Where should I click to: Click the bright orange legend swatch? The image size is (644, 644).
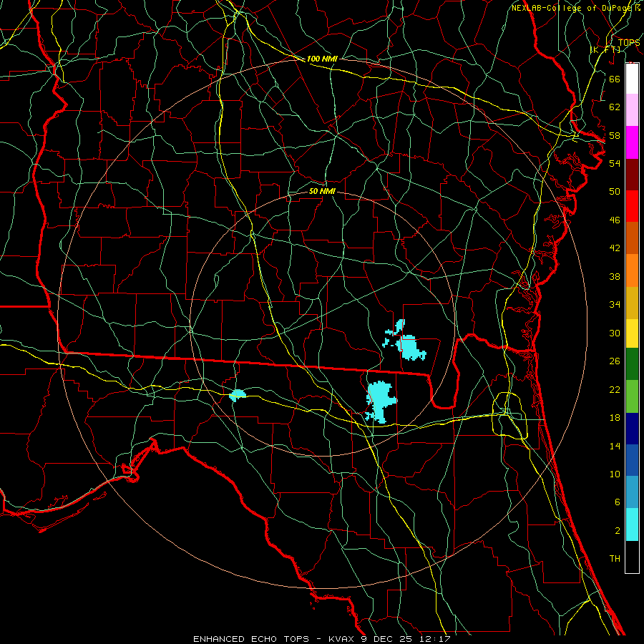[x=632, y=270]
